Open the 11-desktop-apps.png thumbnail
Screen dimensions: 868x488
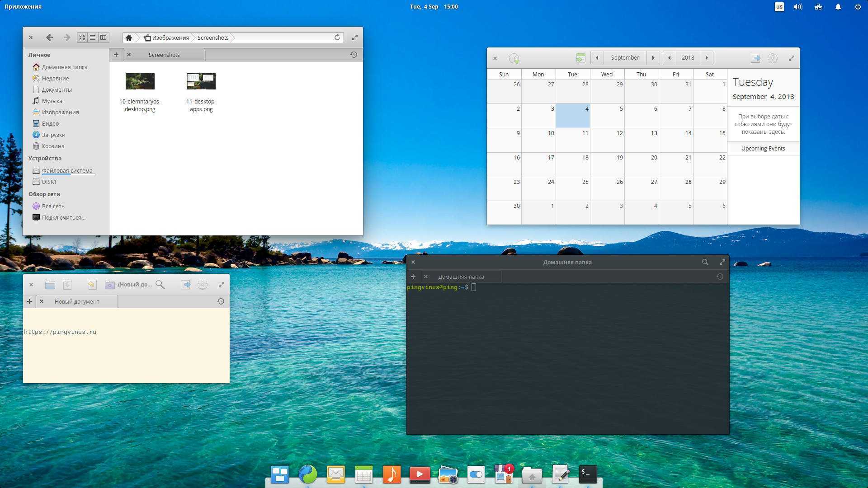[201, 82]
